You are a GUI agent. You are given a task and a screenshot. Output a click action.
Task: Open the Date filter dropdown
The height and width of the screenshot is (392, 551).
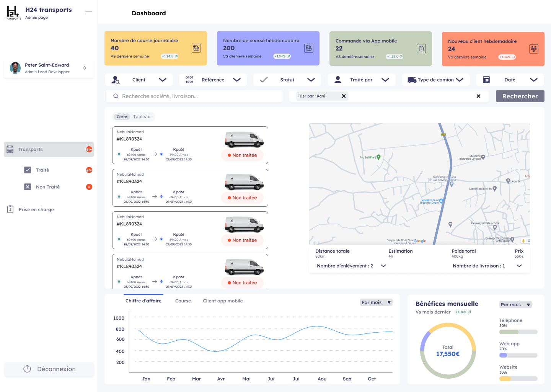(534, 80)
